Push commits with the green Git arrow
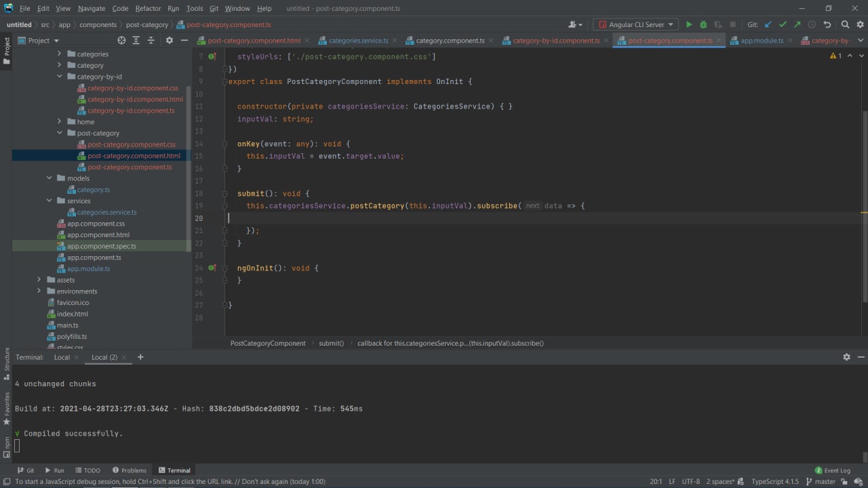868x488 pixels. [x=797, y=24]
